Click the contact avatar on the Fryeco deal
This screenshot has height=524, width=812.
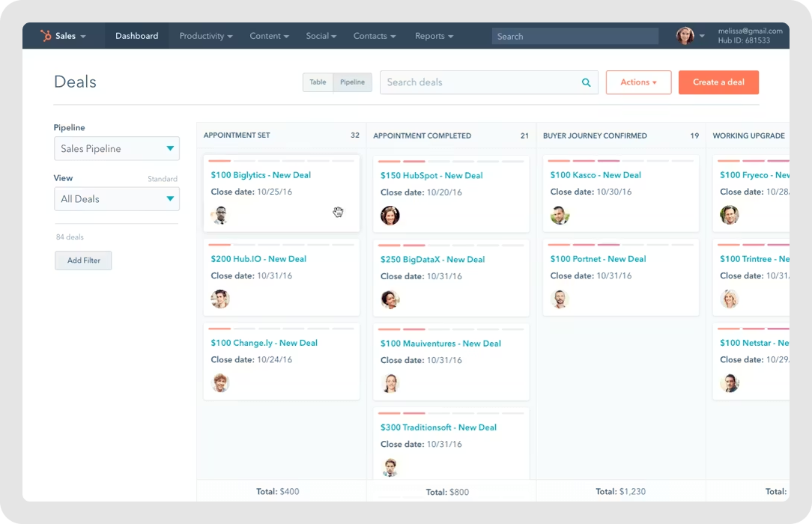pyautogui.click(x=729, y=215)
